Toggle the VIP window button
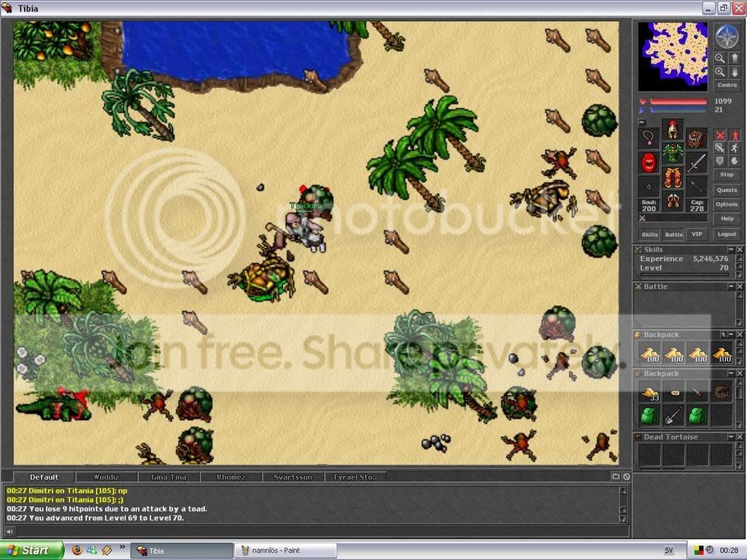Image resolution: width=747 pixels, height=560 pixels. pyautogui.click(x=697, y=234)
